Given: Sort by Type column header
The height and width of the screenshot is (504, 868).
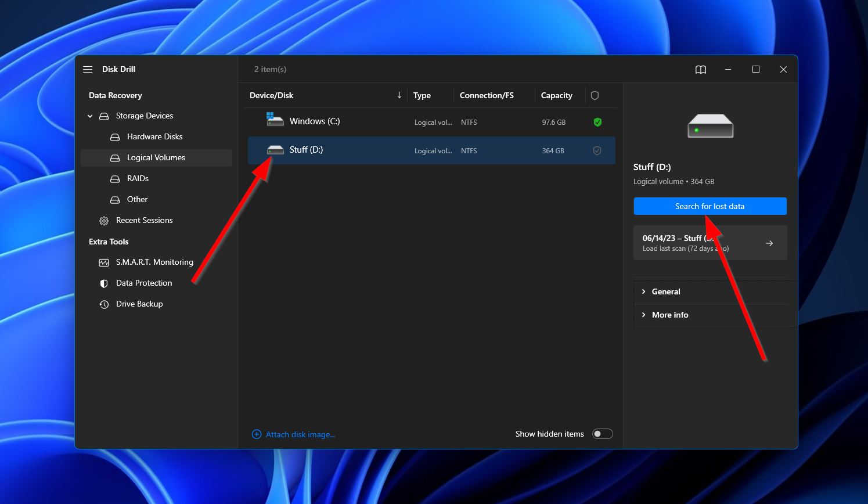Looking at the screenshot, I should point(422,95).
